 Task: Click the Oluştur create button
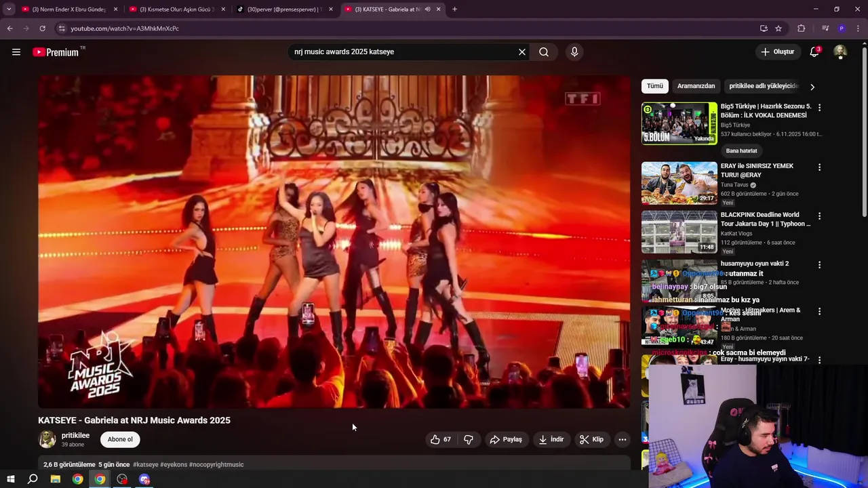coord(777,52)
